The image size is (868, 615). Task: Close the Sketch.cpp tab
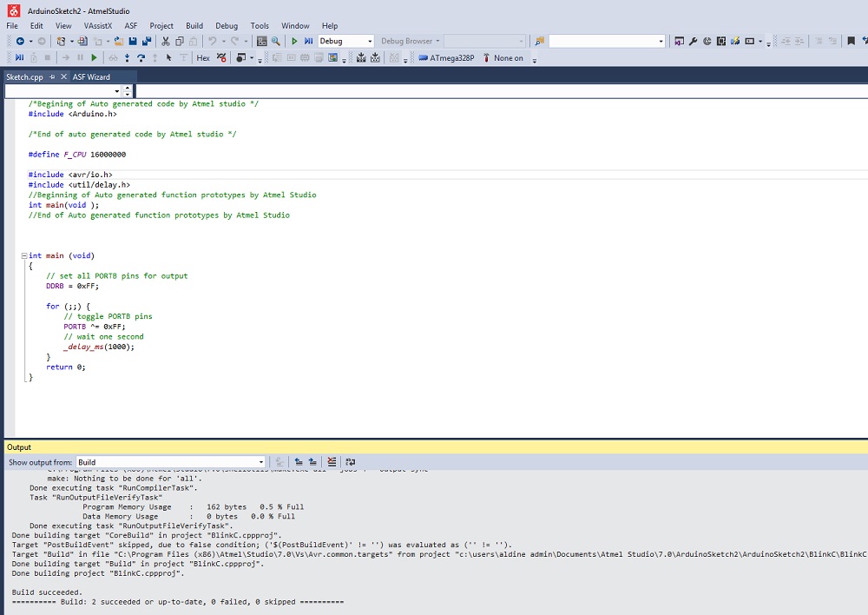pyautogui.click(x=63, y=77)
